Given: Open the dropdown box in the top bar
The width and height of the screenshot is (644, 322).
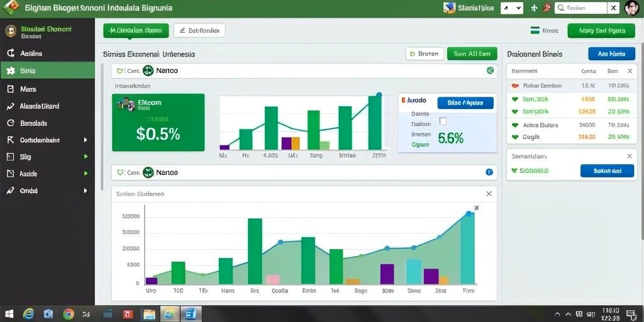Looking at the screenshot, I should tap(511, 8).
